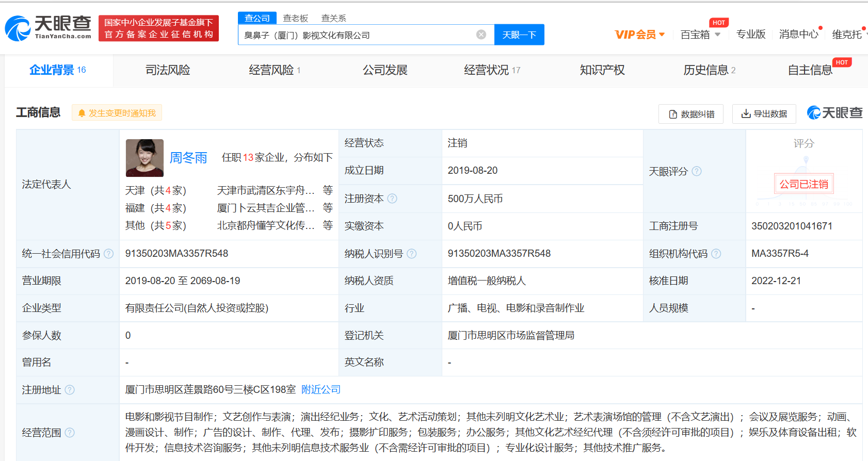Select 厦门市思明区市场监督管理局 registration authority

pyautogui.click(x=511, y=336)
